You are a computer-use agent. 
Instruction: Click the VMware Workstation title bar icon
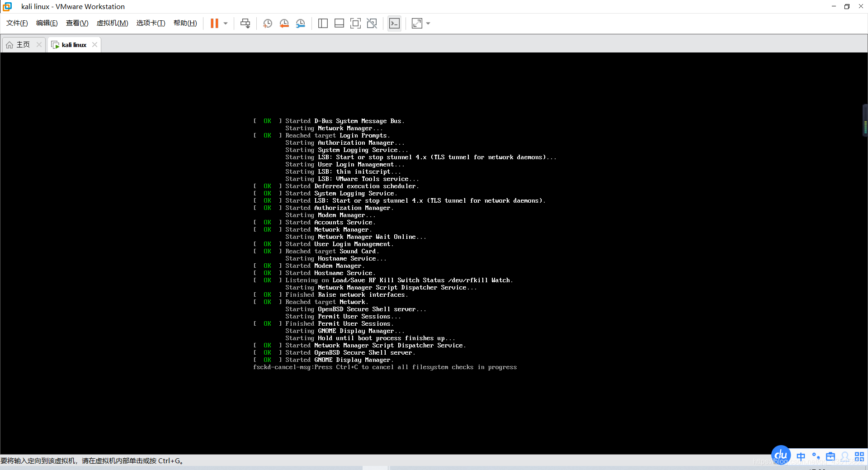(x=7, y=6)
